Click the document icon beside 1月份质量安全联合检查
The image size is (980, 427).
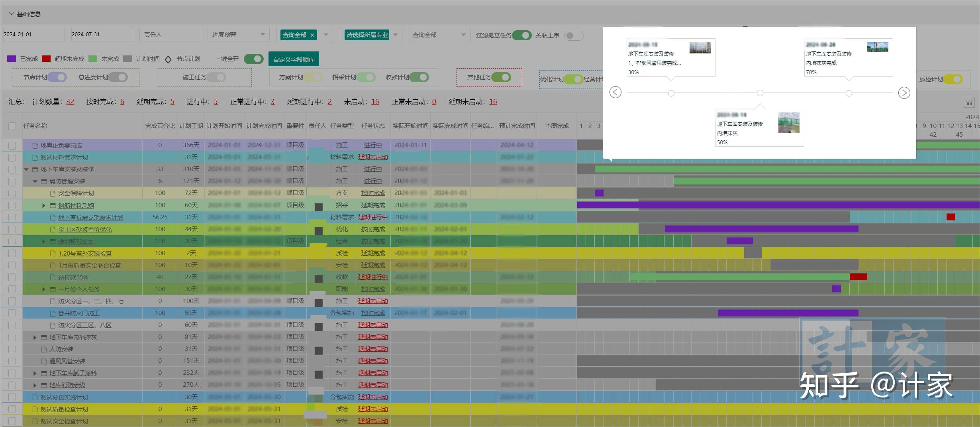(53, 265)
